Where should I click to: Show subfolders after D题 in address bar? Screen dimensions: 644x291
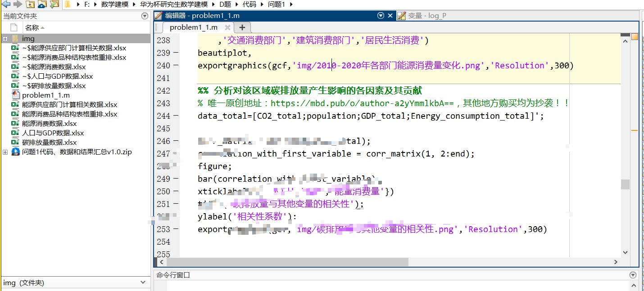(x=237, y=4)
